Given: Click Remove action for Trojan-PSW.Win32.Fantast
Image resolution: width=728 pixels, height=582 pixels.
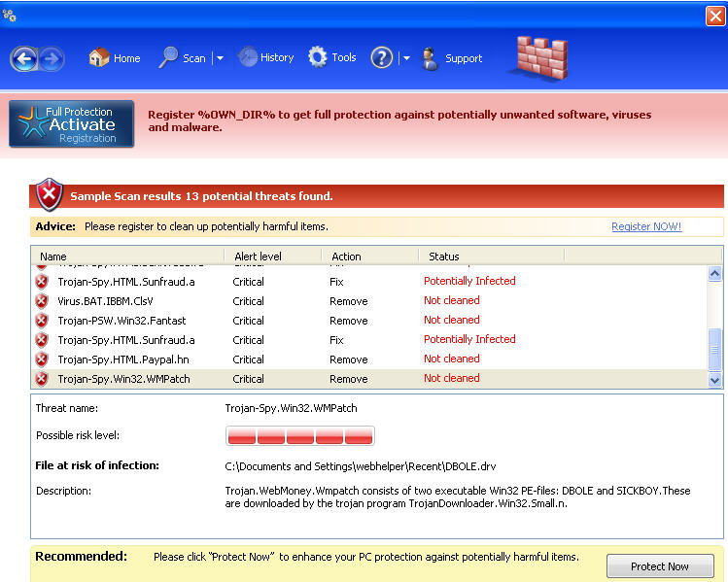Looking at the screenshot, I should coord(349,322).
